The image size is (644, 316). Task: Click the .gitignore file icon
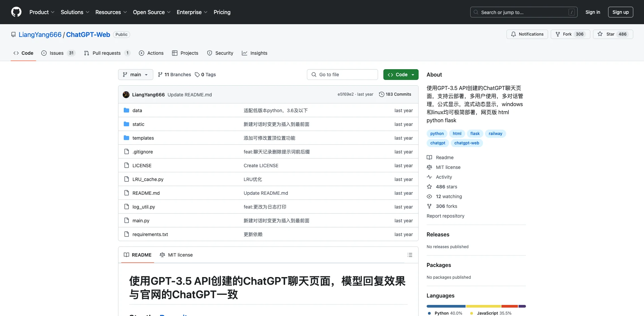click(126, 151)
